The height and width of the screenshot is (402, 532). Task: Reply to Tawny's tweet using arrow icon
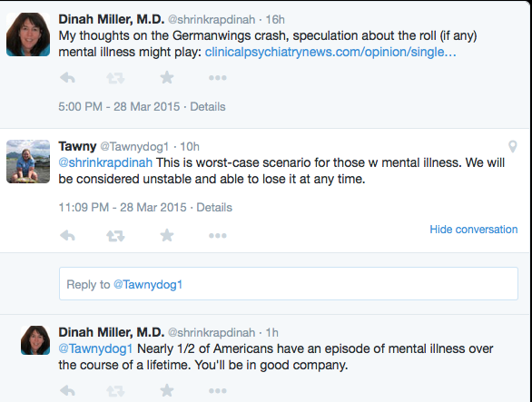[x=67, y=235]
